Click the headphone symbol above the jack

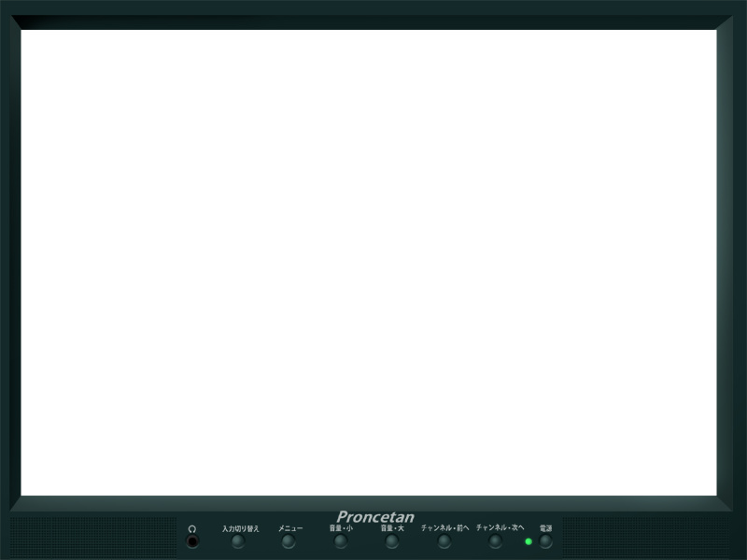pos(192,528)
